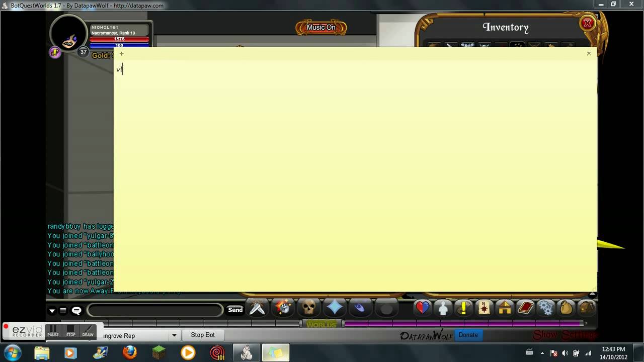Click the system tray volume icon
This screenshot has height=362, width=644.
(565, 353)
